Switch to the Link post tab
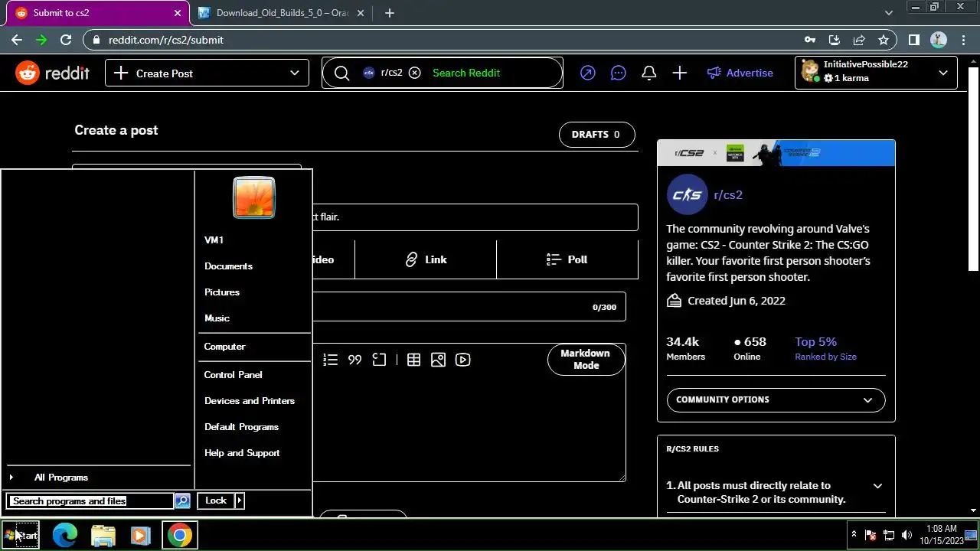Screen dimensions: 980x551 point(426,259)
